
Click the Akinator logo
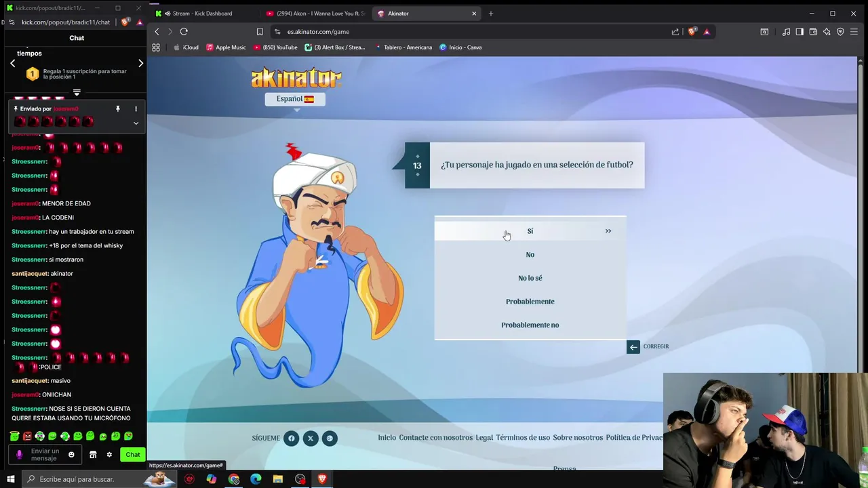[296, 77]
